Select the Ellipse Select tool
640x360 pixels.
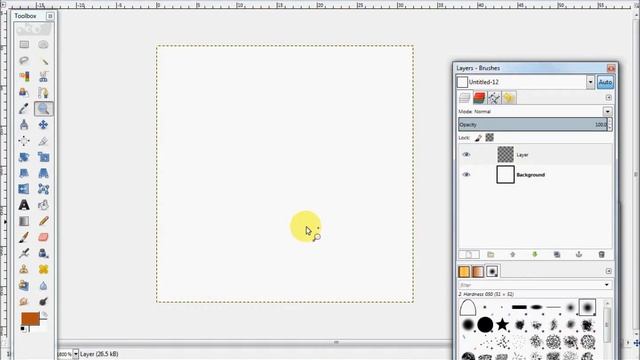43,44
